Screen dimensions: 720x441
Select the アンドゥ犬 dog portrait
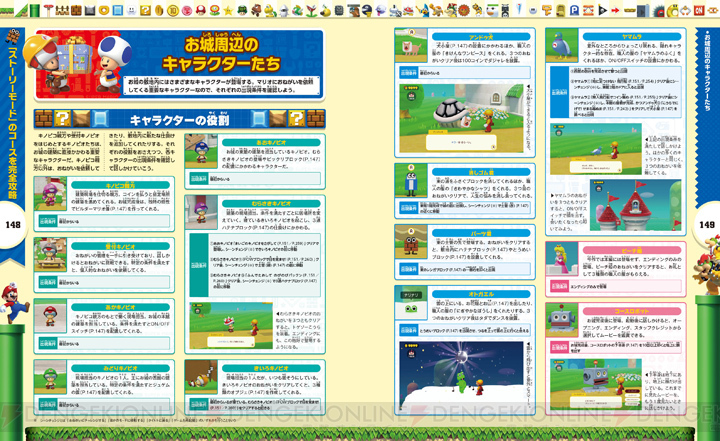[x=411, y=45]
